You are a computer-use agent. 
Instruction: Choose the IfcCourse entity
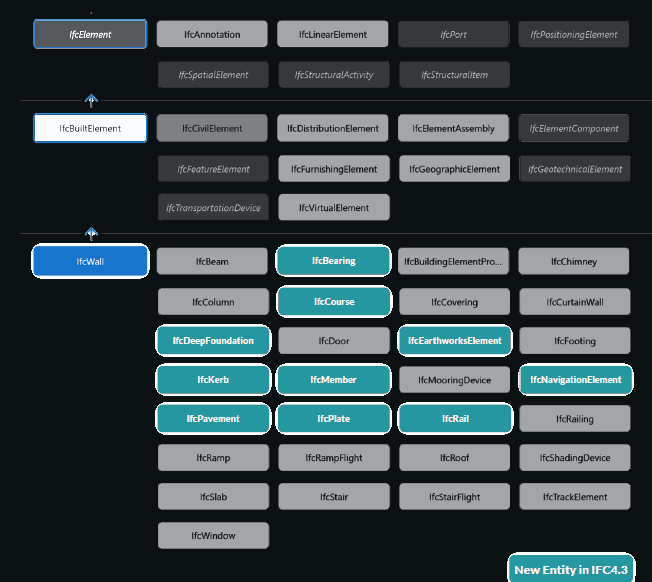[x=334, y=301]
